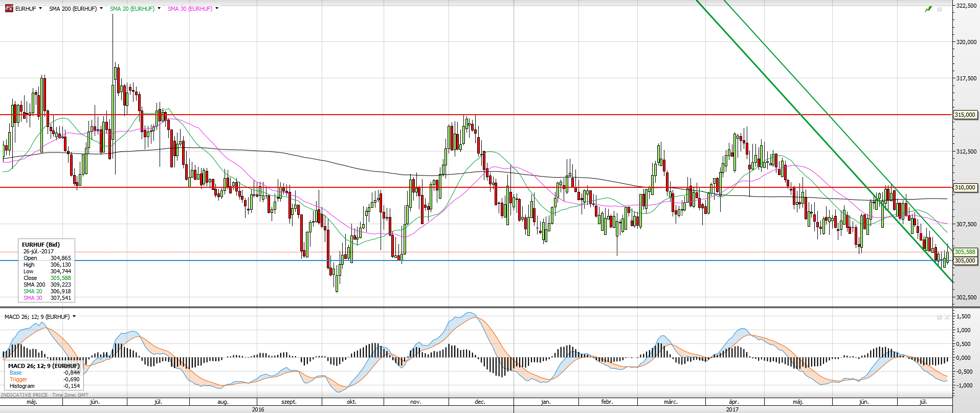
Task: Open the MACD 26; 12; 9 dropdown
Action: click(x=74, y=317)
